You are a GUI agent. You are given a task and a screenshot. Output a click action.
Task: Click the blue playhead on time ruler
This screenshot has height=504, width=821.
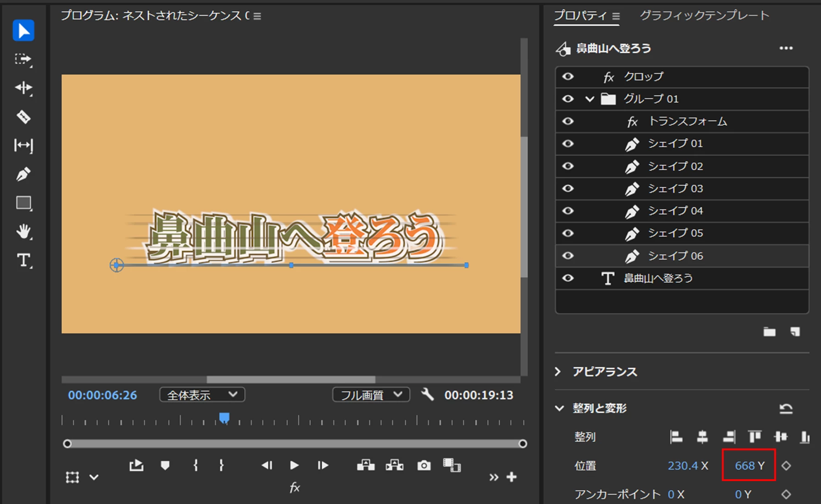[224, 418]
